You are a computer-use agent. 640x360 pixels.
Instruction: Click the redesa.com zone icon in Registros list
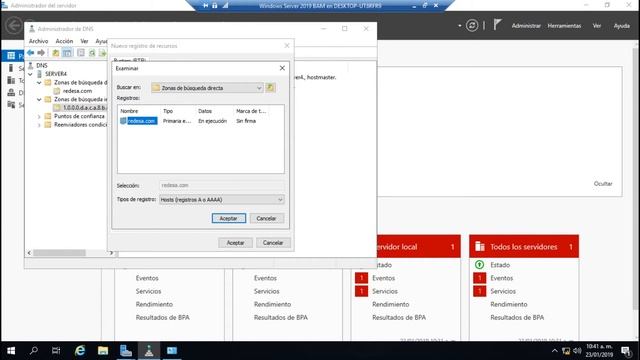point(123,121)
